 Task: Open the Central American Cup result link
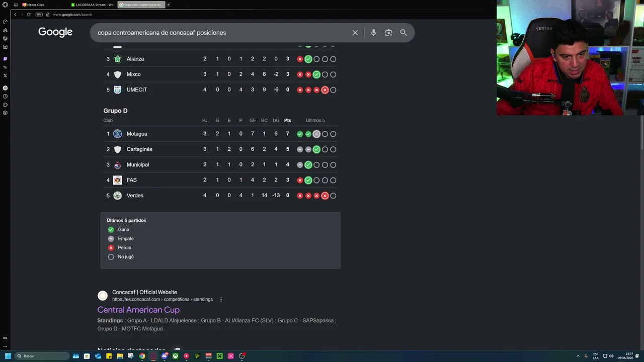coord(138,310)
